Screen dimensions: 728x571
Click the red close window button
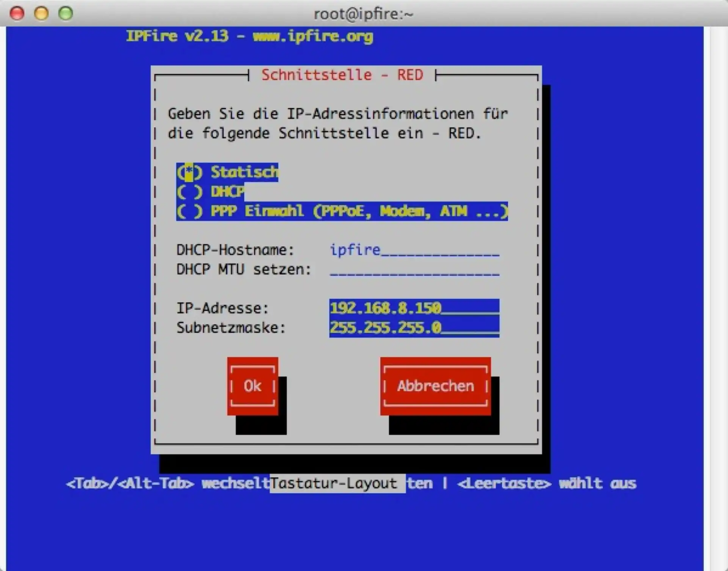(17, 14)
